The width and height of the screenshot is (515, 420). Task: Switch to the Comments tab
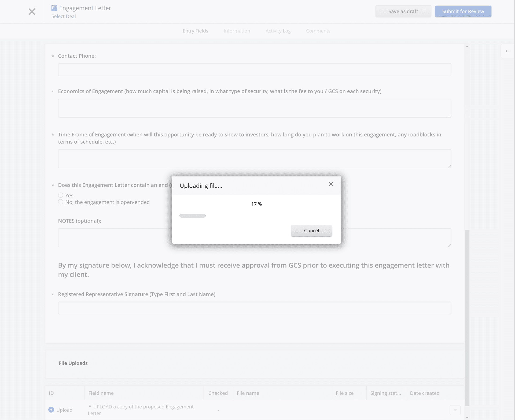tap(318, 31)
